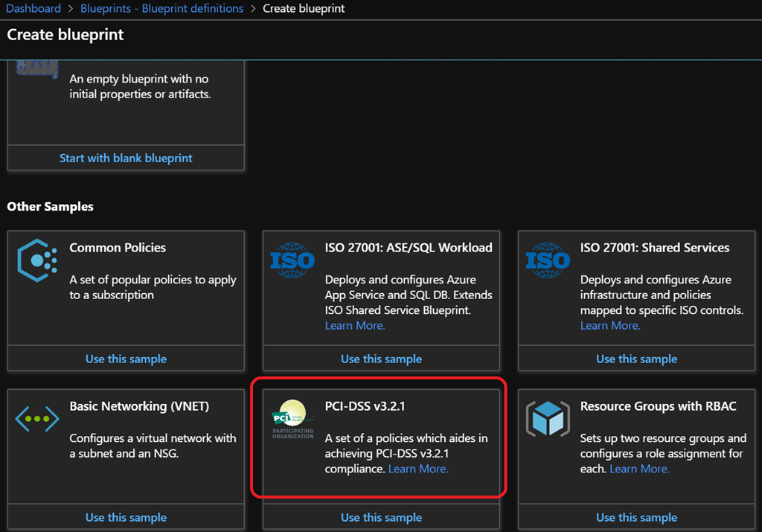Click the blank blueprint icon
Viewport: 762px width, 532px height.
click(37, 68)
